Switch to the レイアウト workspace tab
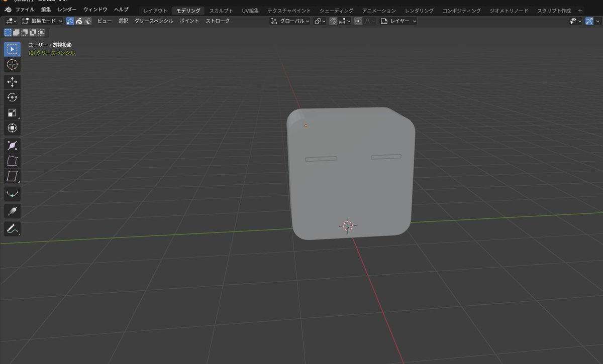This screenshot has height=364, width=603. (x=156, y=11)
